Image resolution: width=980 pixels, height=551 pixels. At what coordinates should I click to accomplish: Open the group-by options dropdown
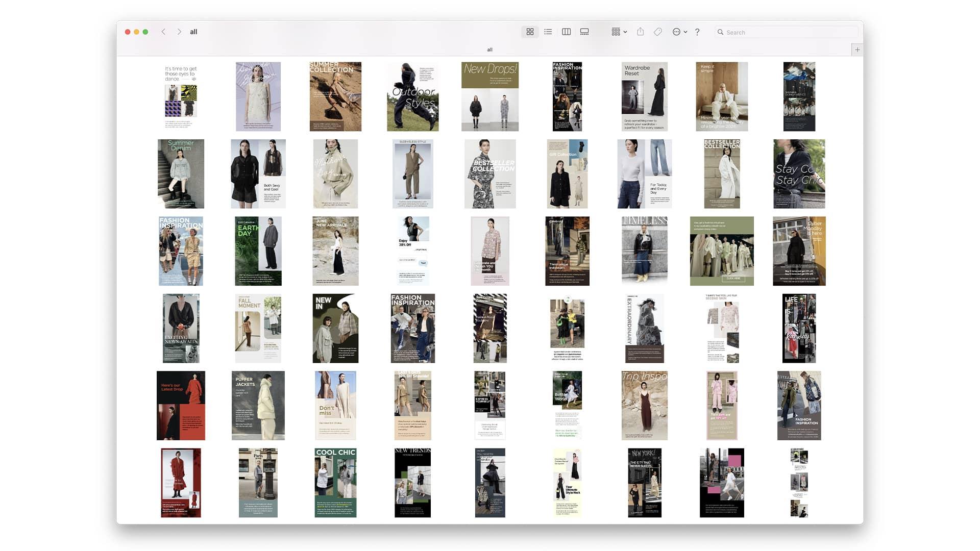tap(619, 32)
